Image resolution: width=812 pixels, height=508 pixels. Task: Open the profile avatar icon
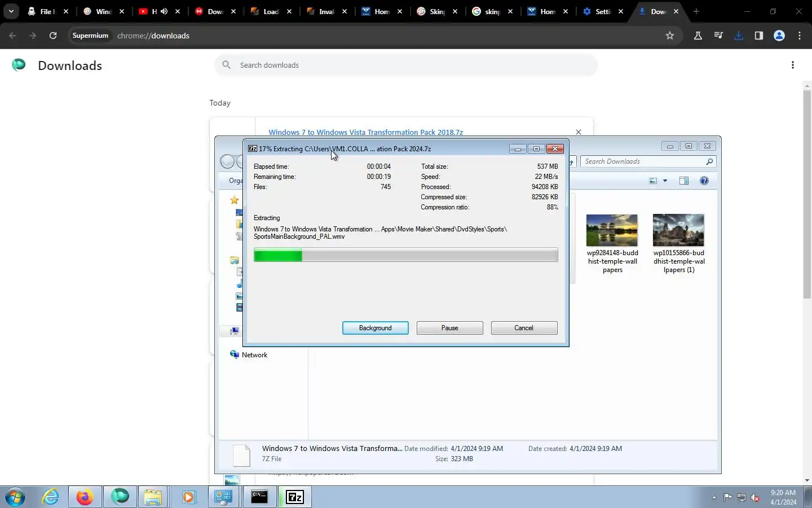[x=779, y=36]
